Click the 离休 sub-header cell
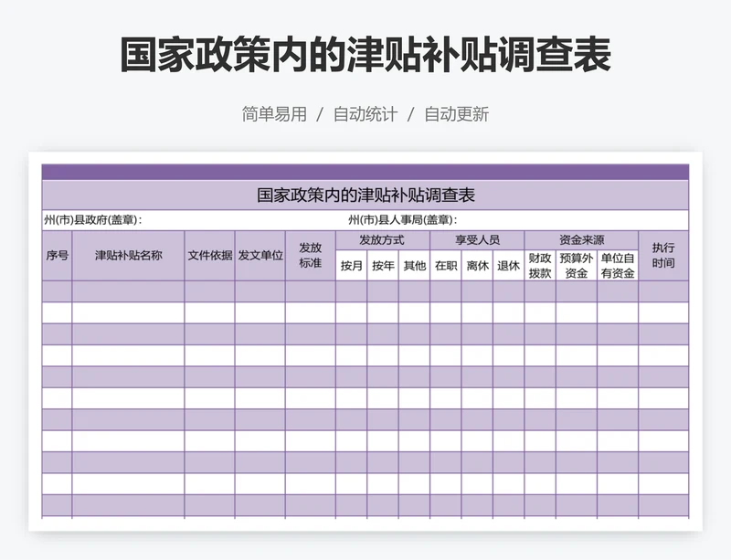The image size is (731, 560). point(477,265)
